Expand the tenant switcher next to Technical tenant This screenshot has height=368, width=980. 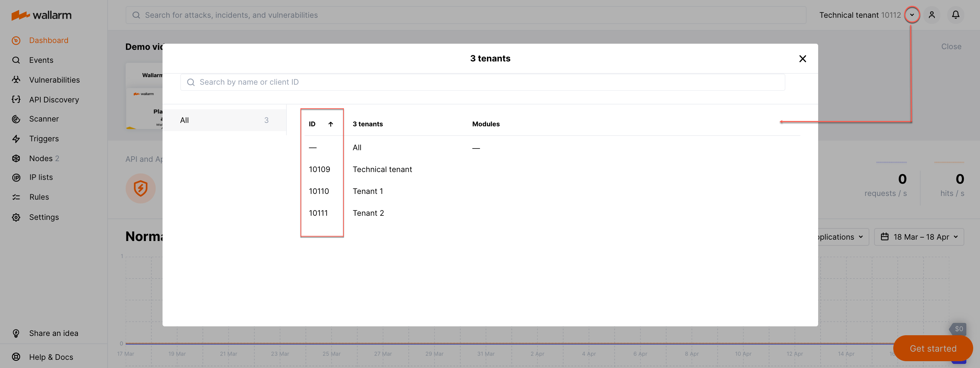tap(912, 15)
